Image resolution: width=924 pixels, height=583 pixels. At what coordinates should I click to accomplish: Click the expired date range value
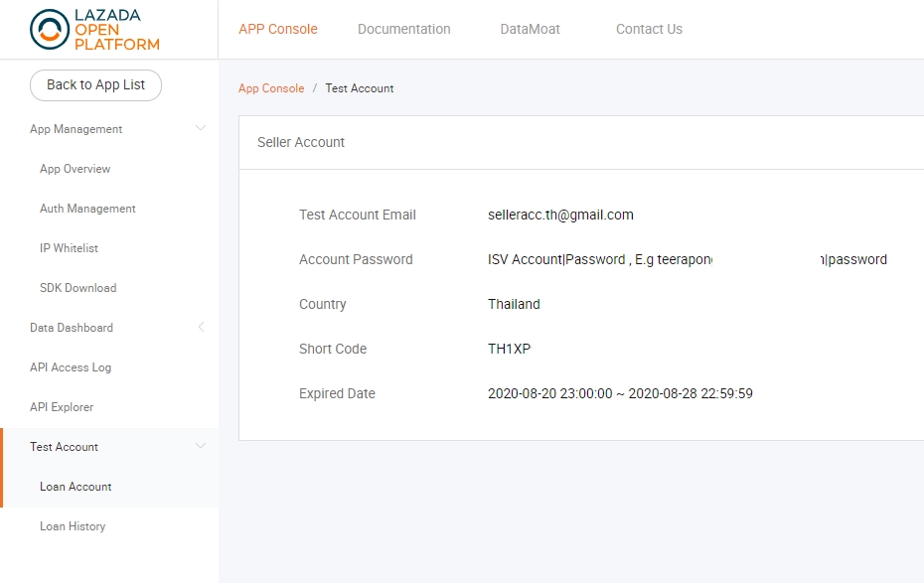(x=620, y=393)
